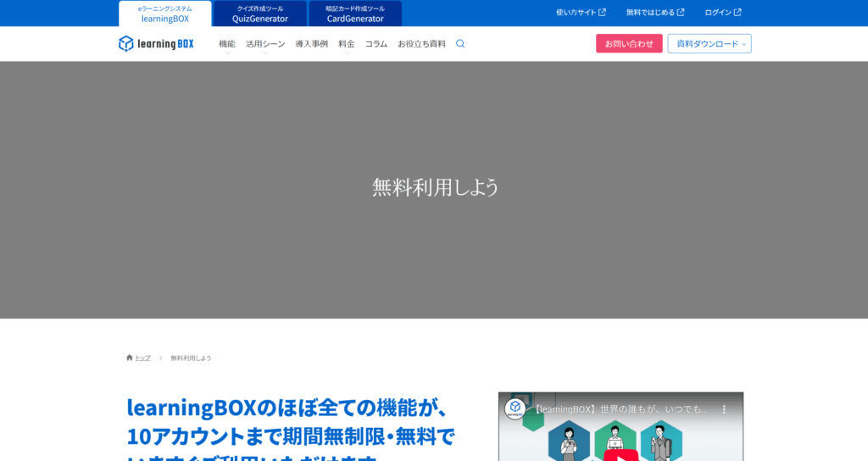
Task: Expand the 機能 menu
Action: (227, 44)
